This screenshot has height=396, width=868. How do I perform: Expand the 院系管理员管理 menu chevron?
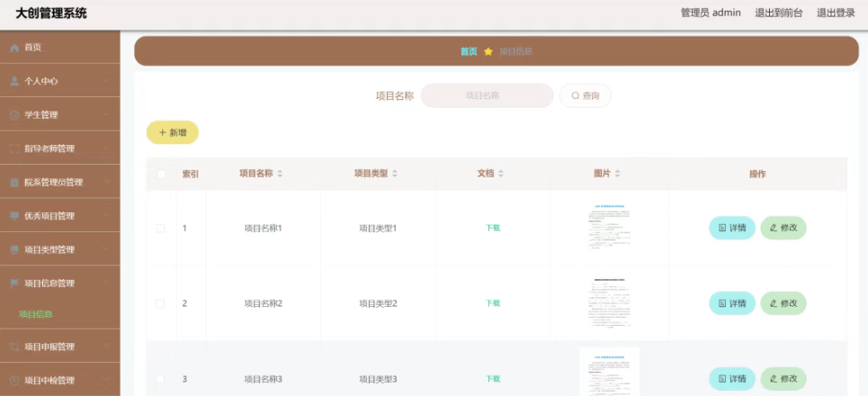(106, 182)
